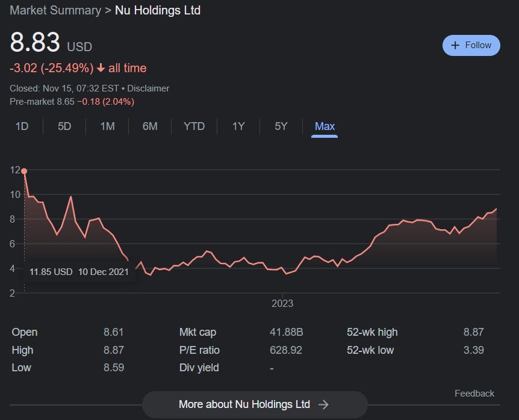The width and height of the screenshot is (519, 420).
Task: Click the Closed: Nov 15, 07:32 EST text
Action: 64,88
